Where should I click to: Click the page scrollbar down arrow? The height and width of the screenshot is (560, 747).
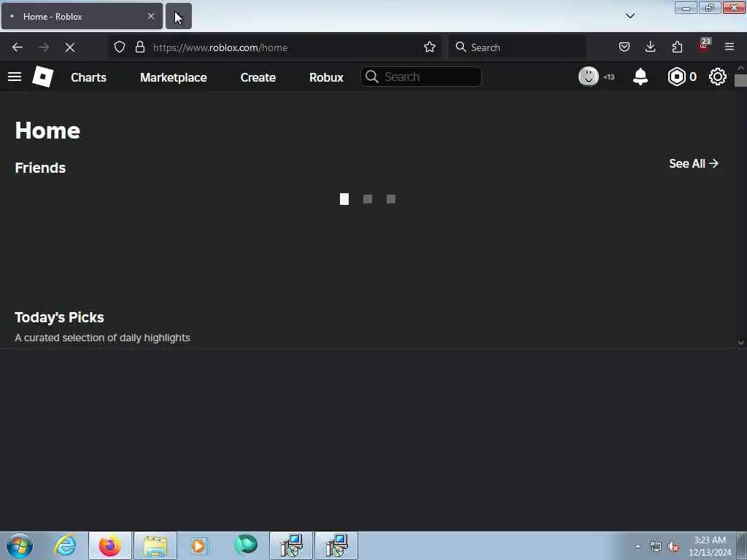pos(740,343)
